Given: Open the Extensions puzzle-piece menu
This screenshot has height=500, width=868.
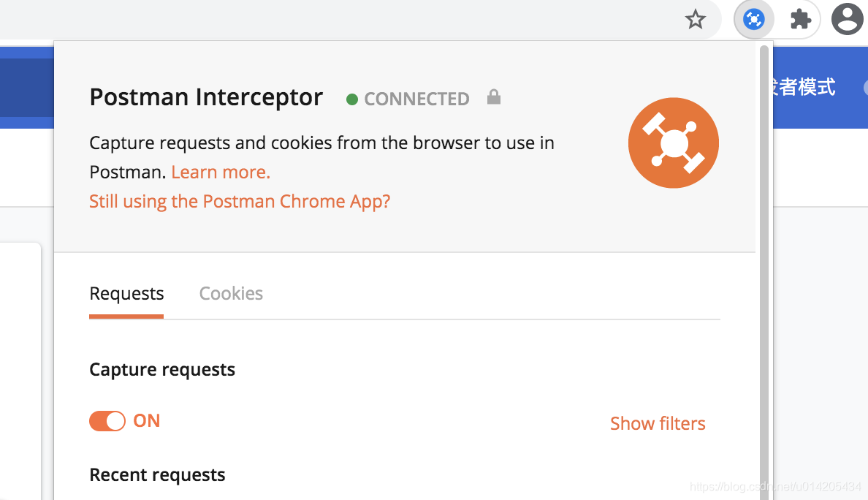Looking at the screenshot, I should click(801, 20).
